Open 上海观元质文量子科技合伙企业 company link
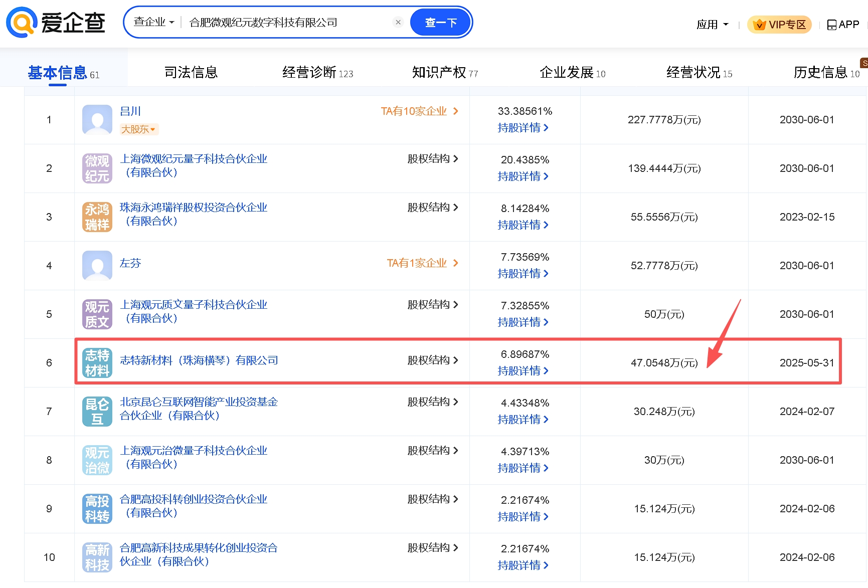This screenshot has width=868, height=588. pos(194,311)
